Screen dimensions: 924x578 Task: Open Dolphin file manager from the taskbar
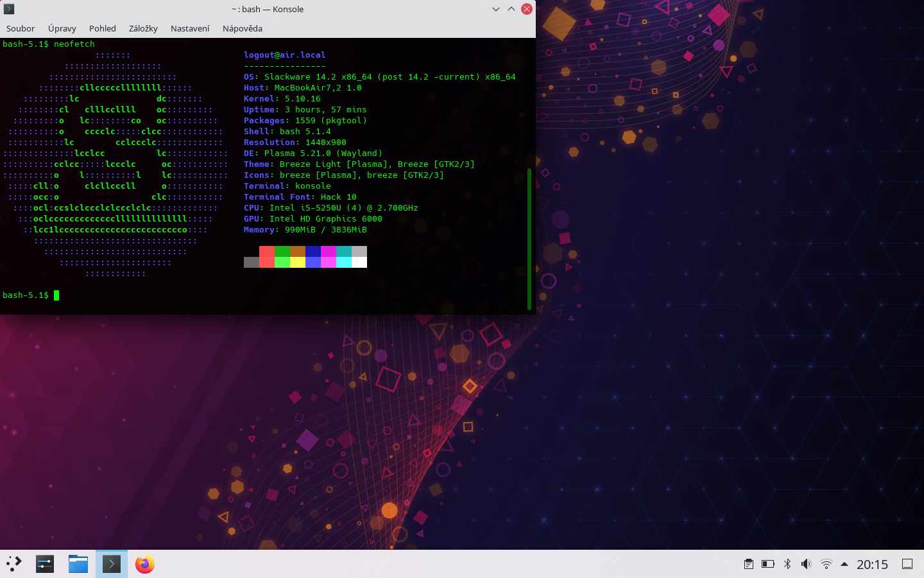78,564
